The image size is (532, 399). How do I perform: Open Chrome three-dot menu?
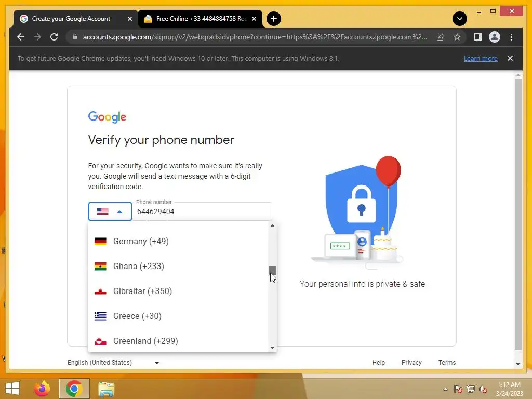click(511, 37)
